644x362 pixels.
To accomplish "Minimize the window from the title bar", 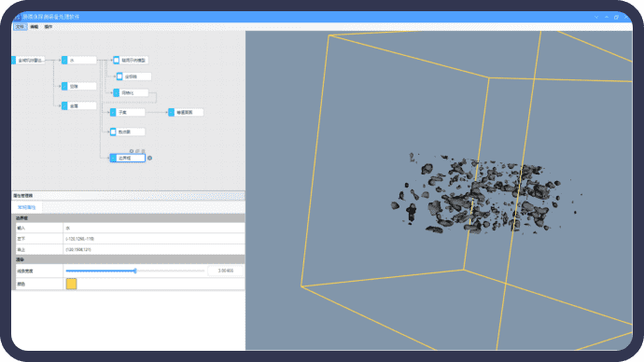I will (x=607, y=17).
